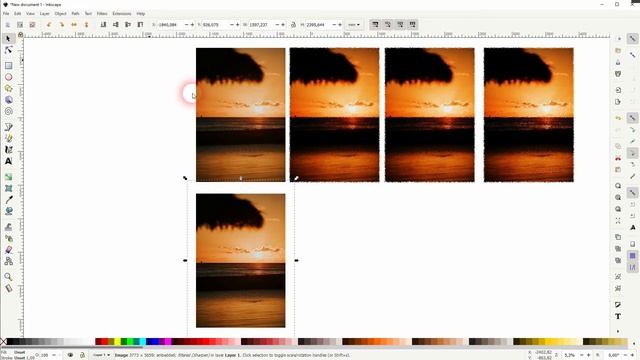The width and height of the screenshot is (640, 360).
Task: Increase the width W value
Action: click(x=282, y=25)
